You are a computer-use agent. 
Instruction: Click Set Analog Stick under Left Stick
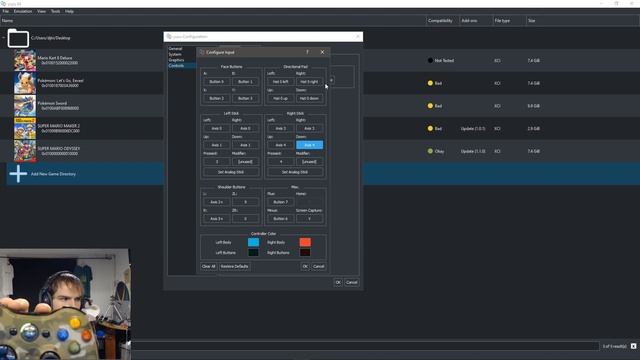(231, 172)
